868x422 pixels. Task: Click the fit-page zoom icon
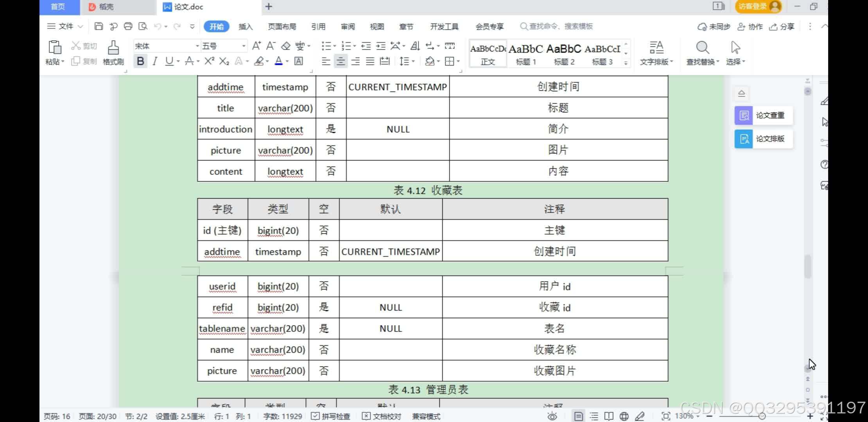pyautogui.click(x=665, y=416)
